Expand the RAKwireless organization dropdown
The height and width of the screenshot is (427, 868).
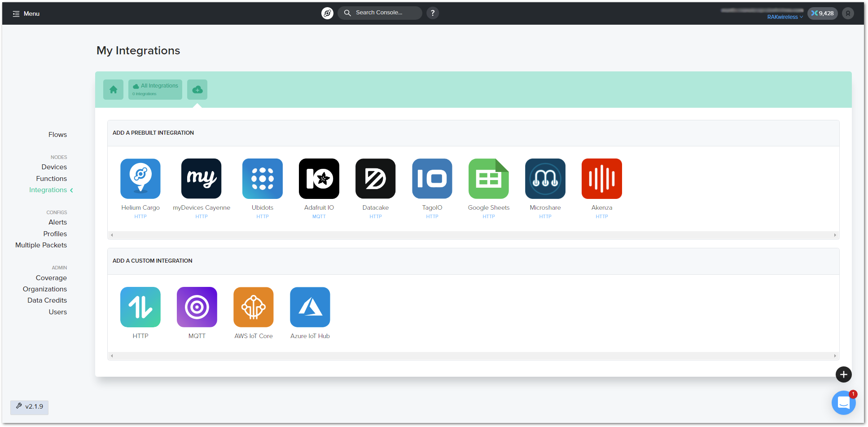(x=785, y=17)
